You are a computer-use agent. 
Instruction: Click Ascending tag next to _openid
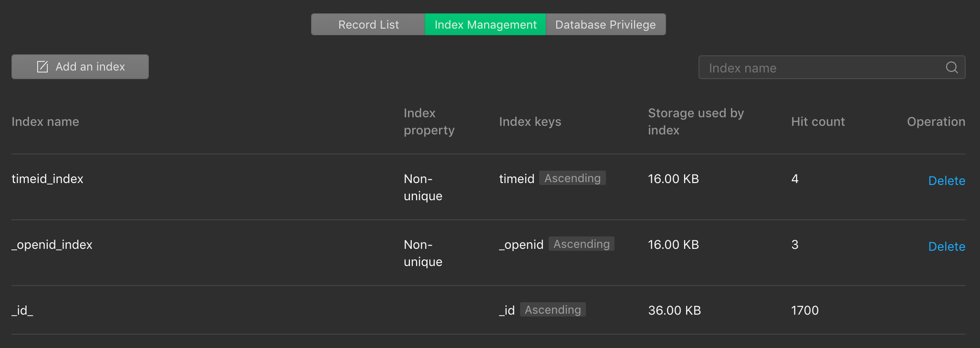coord(581,244)
